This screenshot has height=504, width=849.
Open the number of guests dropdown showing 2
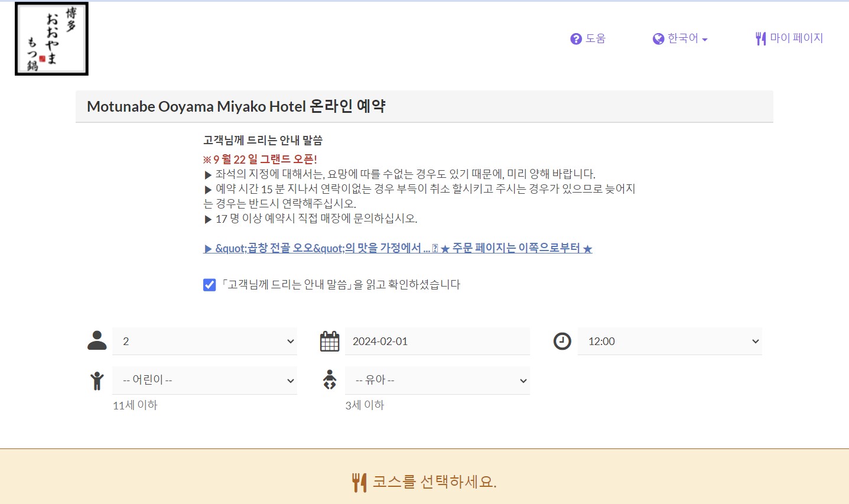click(204, 341)
